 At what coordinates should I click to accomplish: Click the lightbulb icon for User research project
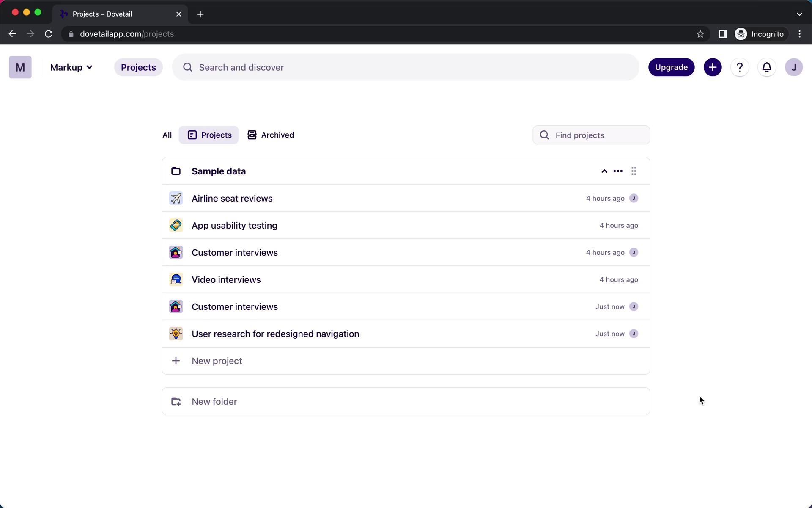[x=176, y=334]
